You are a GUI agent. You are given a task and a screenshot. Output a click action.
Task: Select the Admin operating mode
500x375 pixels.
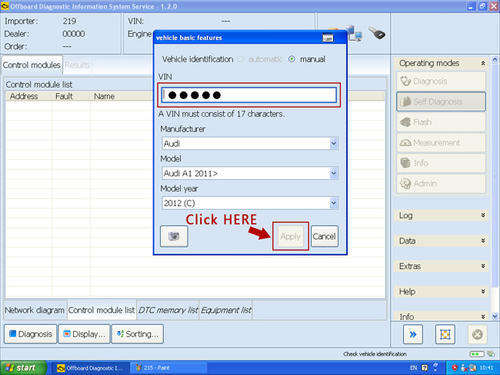tap(441, 183)
